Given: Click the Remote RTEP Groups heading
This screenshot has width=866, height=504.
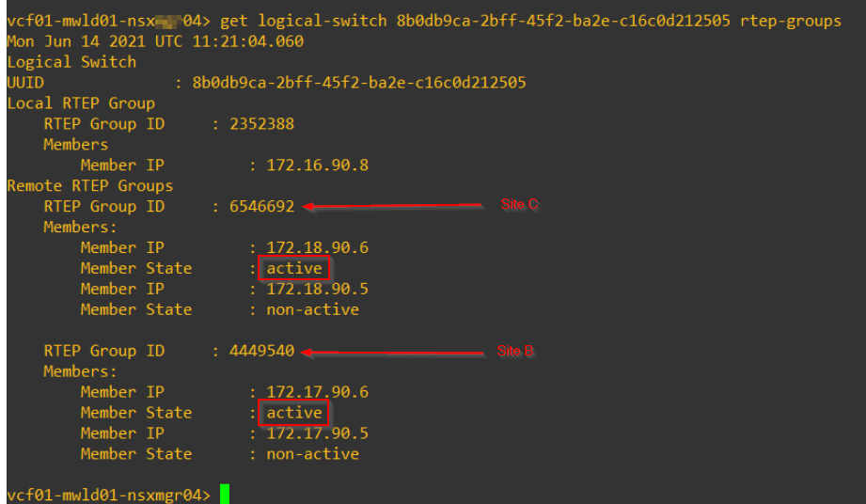Looking at the screenshot, I should pyautogui.click(x=90, y=186).
